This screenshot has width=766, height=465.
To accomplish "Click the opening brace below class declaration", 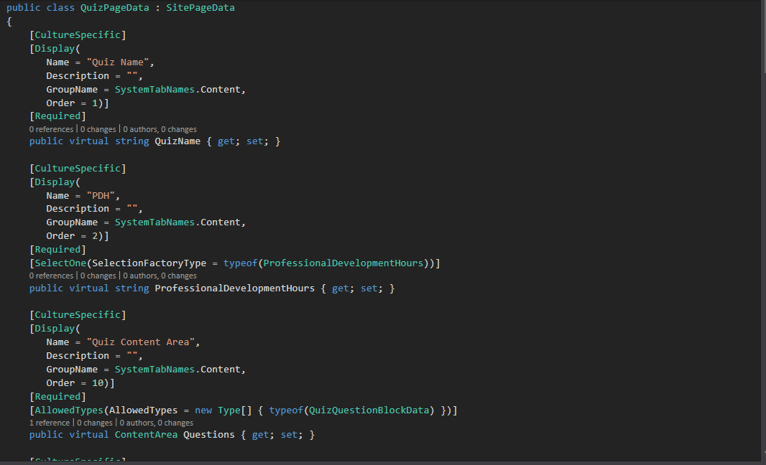I will (x=9, y=21).
